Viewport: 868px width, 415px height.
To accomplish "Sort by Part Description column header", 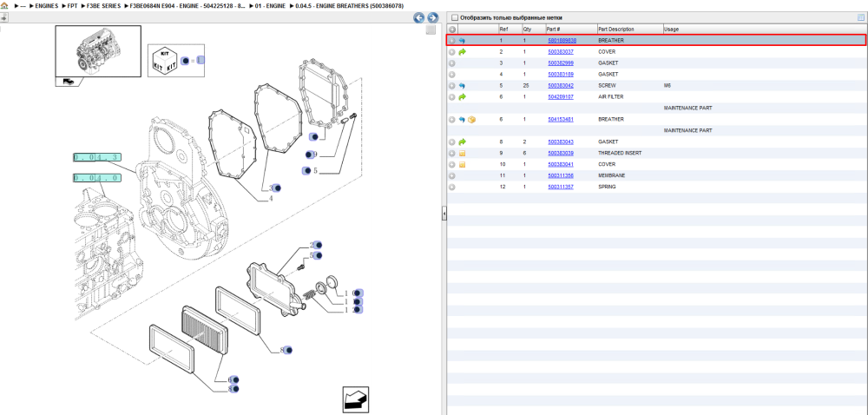I will tap(616, 29).
